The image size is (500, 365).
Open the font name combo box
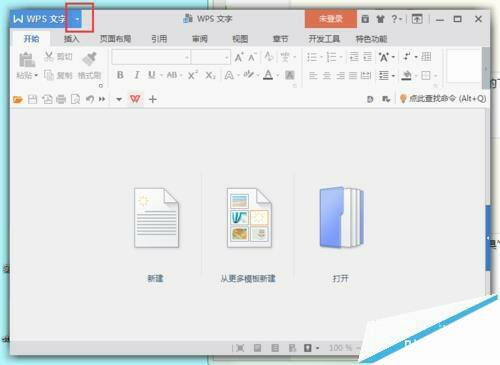coord(151,57)
